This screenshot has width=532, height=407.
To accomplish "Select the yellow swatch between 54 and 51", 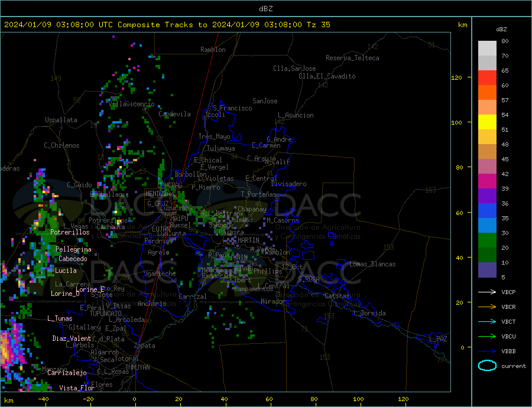I will 487,122.
